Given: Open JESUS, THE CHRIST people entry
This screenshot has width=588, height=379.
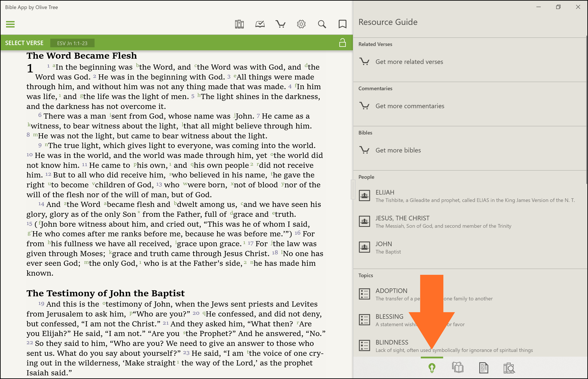Looking at the screenshot, I should [x=470, y=222].
